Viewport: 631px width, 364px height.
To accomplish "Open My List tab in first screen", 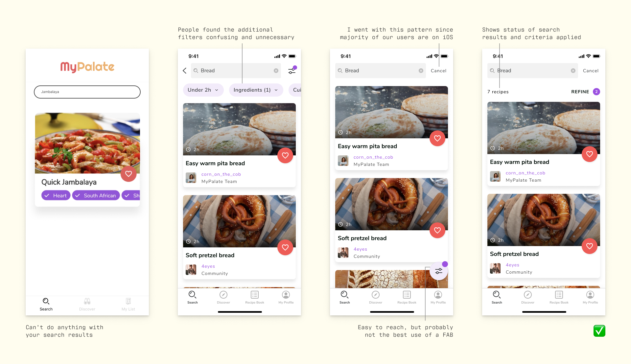I will [128, 305].
